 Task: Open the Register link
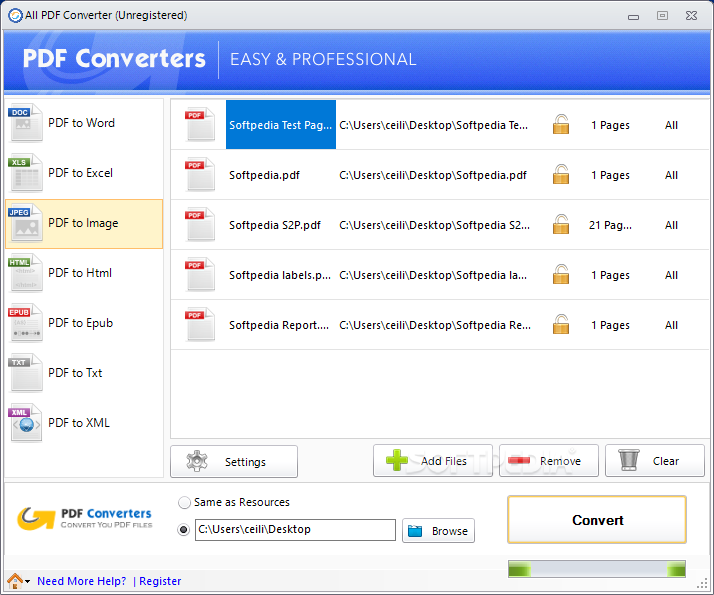point(160,581)
